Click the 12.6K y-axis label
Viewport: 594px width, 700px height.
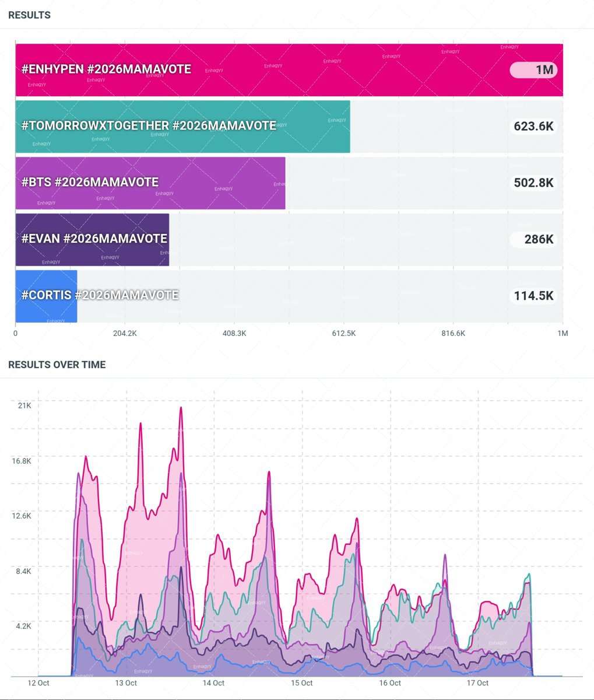[22, 516]
